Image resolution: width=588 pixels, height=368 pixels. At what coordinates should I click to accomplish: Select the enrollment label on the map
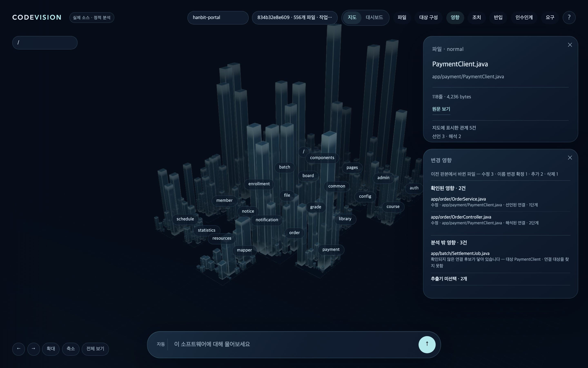259,184
